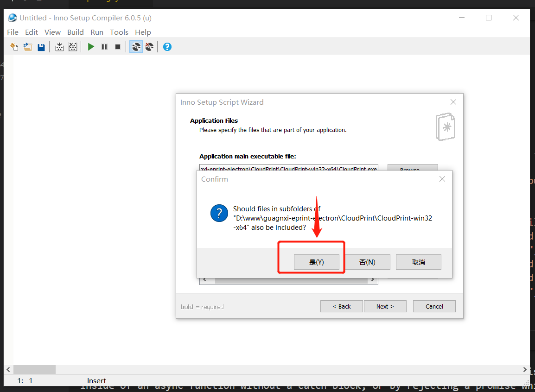Click the main executable file path field
This screenshot has height=392, width=535.
coord(289,167)
